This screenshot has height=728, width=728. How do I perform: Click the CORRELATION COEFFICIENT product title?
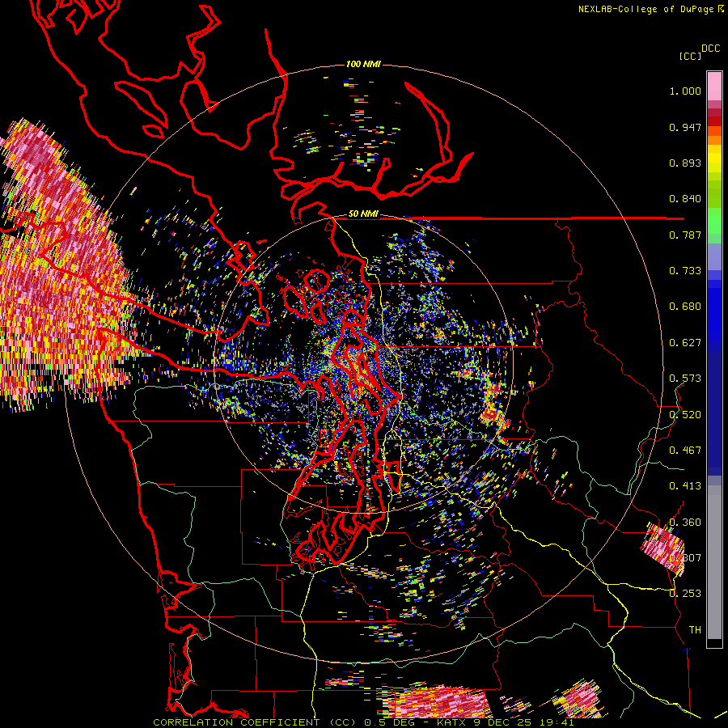click(237, 722)
